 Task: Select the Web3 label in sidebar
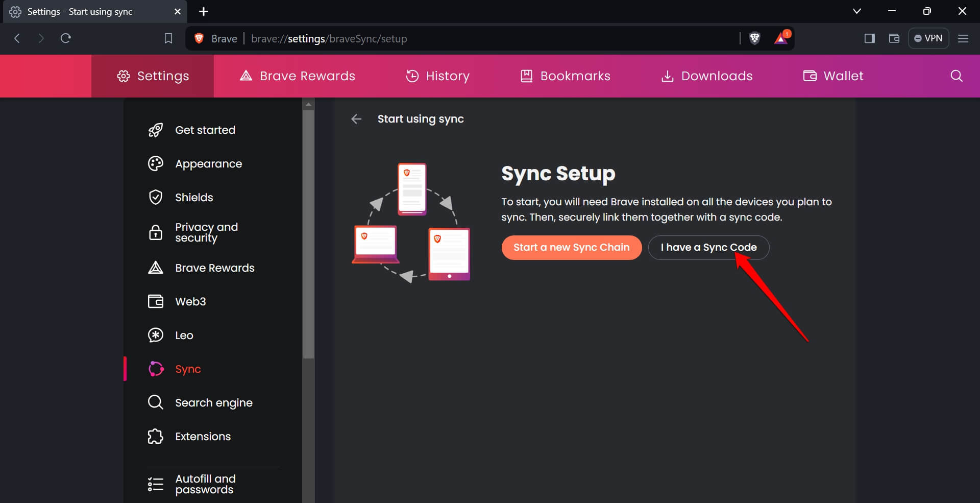click(x=190, y=302)
